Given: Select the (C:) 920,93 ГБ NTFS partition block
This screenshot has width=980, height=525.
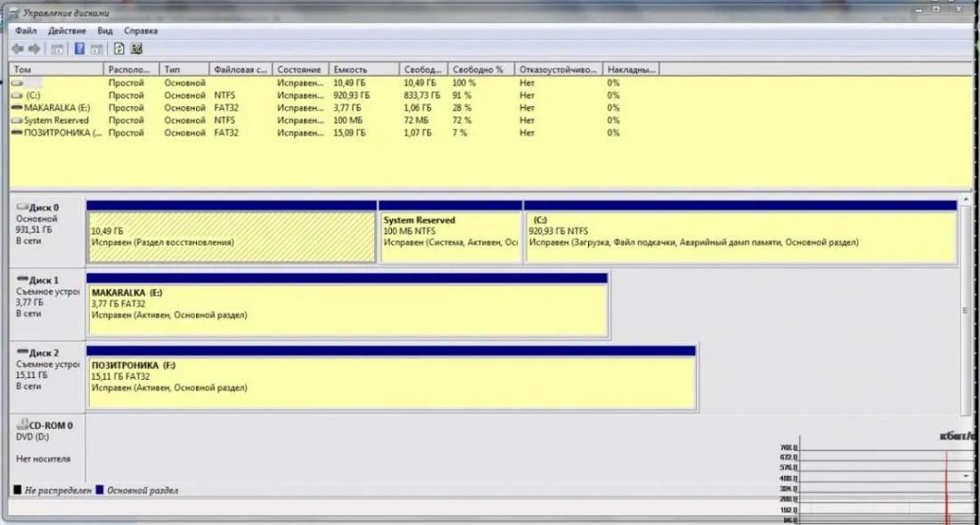Looking at the screenshot, I should point(740,237).
